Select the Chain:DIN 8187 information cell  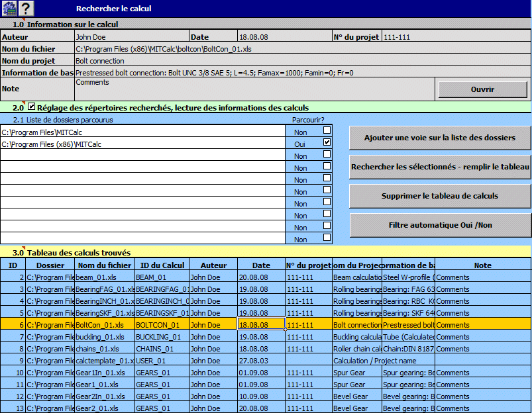click(409, 349)
